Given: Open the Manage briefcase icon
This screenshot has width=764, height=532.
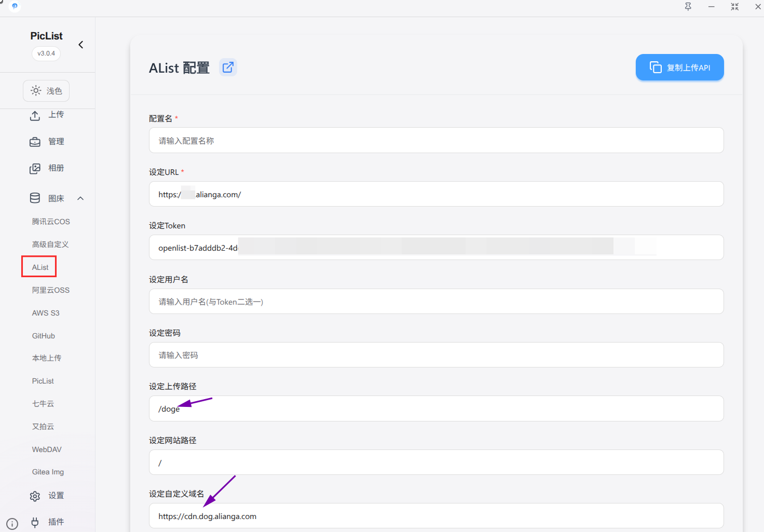Looking at the screenshot, I should (x=35, y=142).
